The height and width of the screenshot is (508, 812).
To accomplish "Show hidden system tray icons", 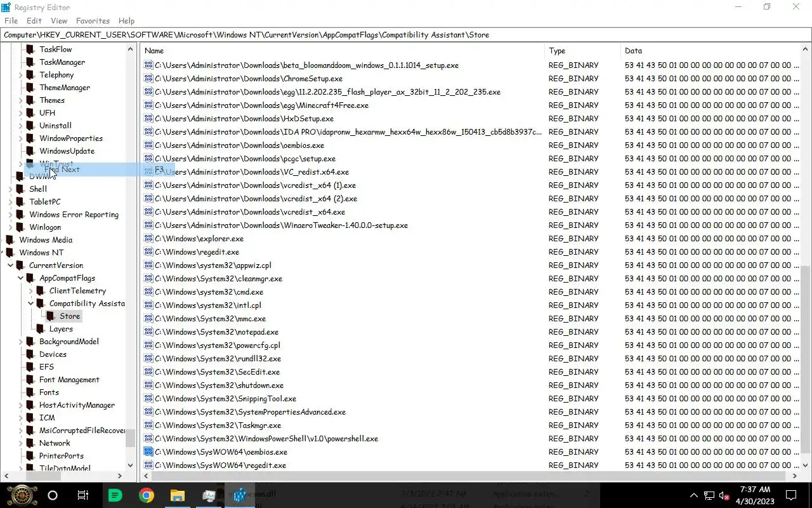I will click(693, 495).
